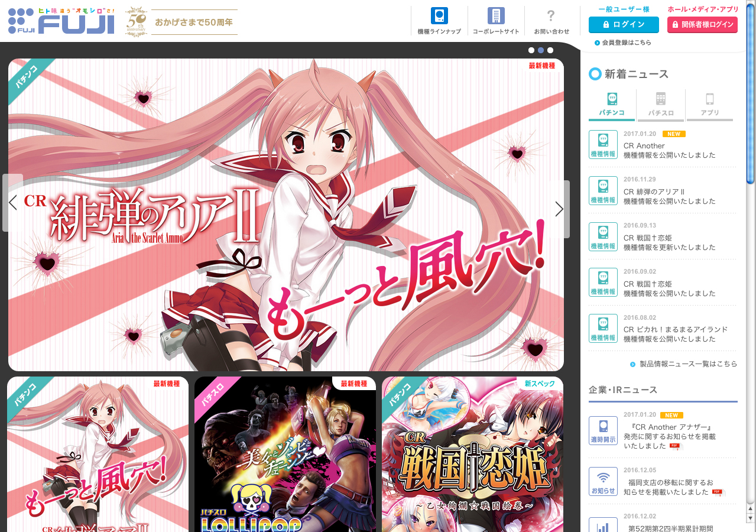Click the FUJI logo in header
Screen dimensions: 756x532
pyautogui.click(x=61, y=21)
